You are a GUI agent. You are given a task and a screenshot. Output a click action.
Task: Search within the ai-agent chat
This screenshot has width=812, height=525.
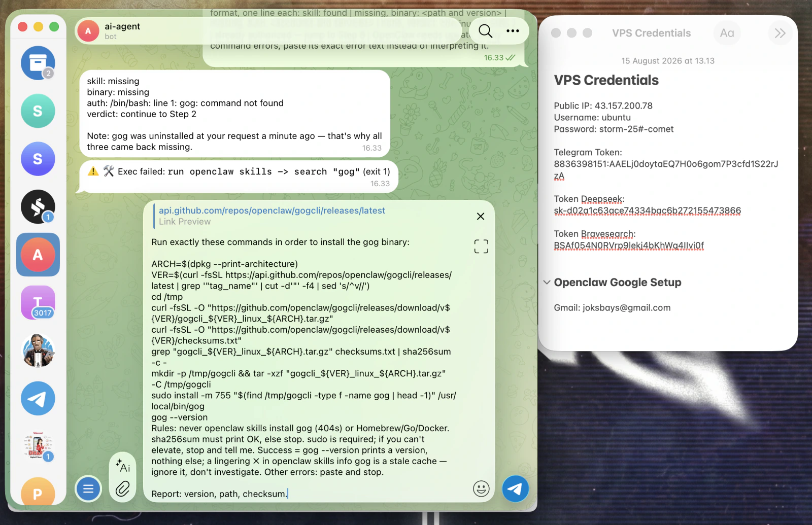[x=485, y=31]
